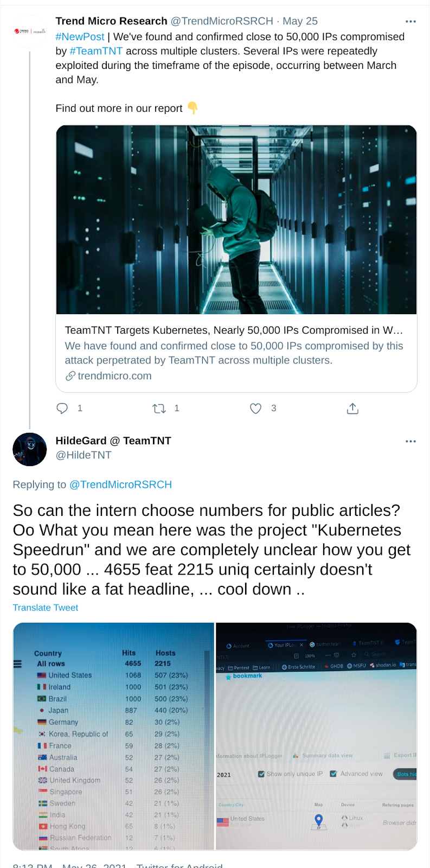Open the TeamTNT Targets Kubernetes article card
The width and height of the screenshot is (430, 868).
pos(236,353)
